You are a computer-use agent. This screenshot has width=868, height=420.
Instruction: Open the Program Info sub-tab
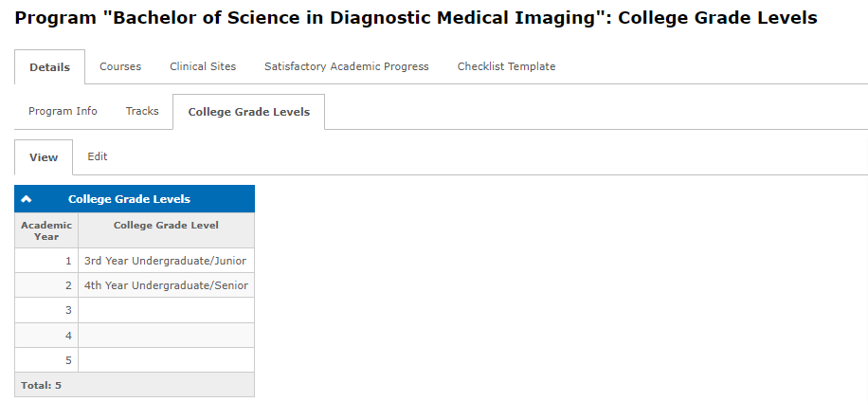point(63,111)
